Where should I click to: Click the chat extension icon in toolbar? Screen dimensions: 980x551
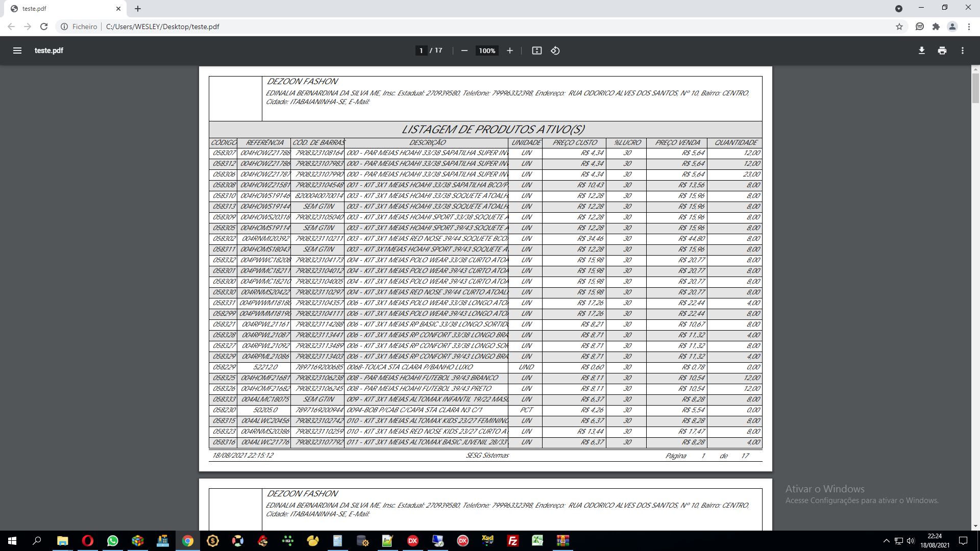920,27
